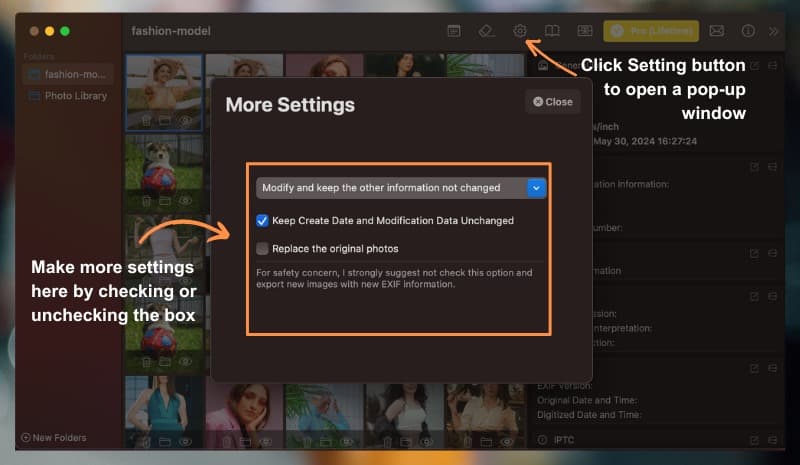The height and width of the screenshot is (465, 800).
Task: Toggle eye icon on teal dress thumbnail
Action: [186, 442]
